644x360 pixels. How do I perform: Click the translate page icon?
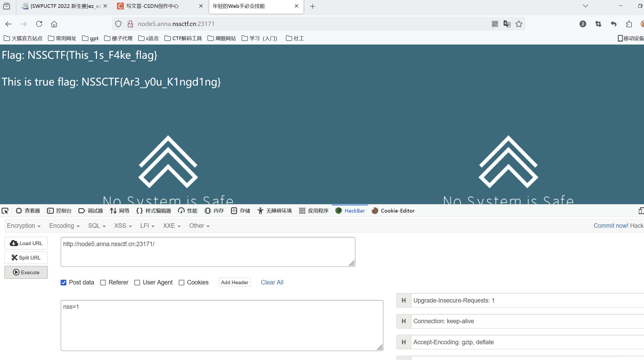click(507, 24)
